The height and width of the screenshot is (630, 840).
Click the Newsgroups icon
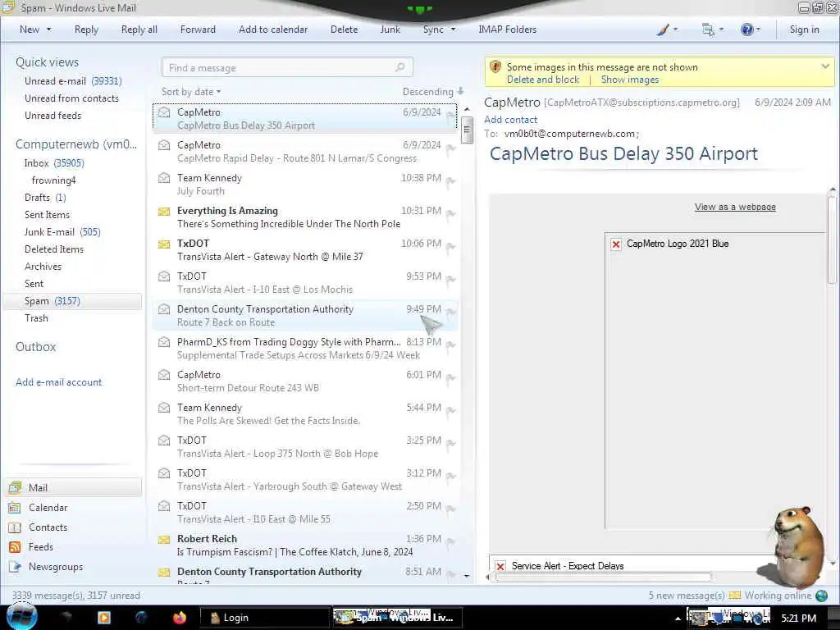(x=15, y=567)
